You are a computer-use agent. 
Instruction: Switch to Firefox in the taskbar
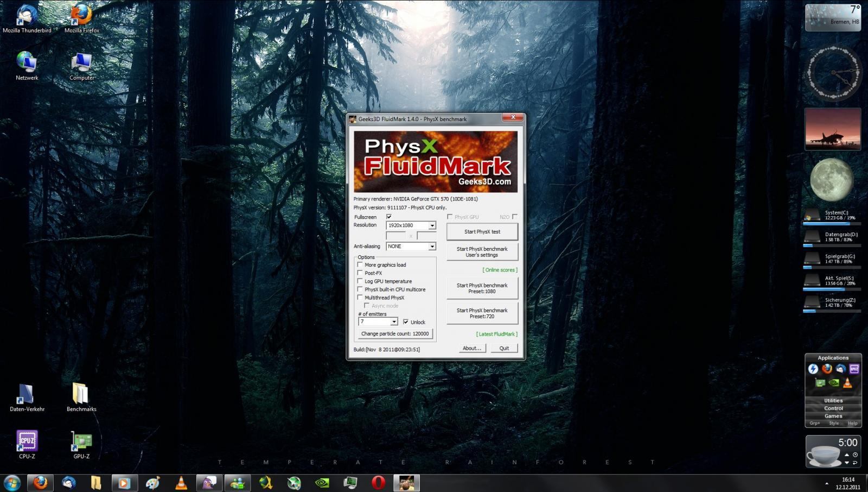41,482
